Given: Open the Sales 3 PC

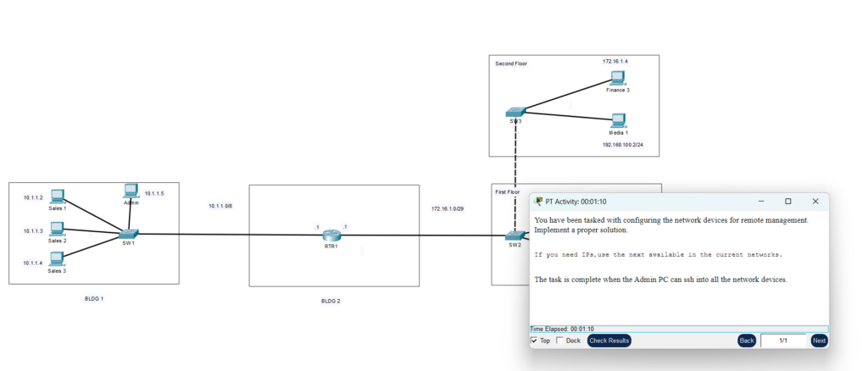Looking at the screenshot, I should pyautogui.click(x=58, y=260).
